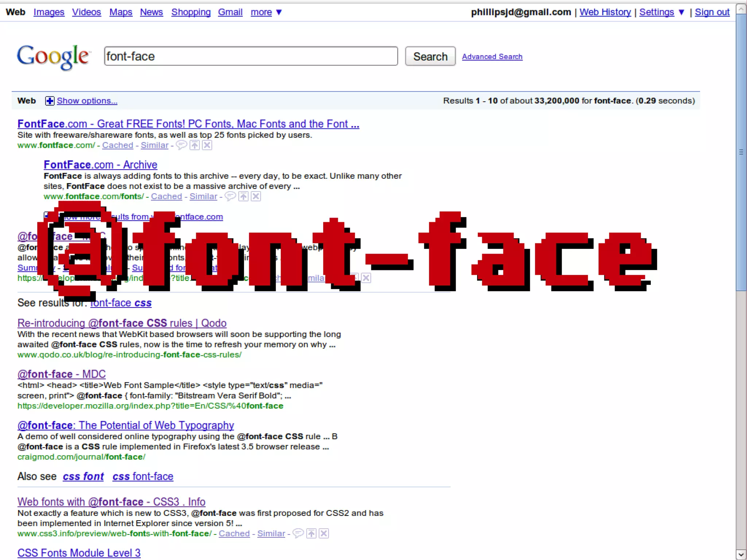Click the comment bubble icon for FontFace.com result
The image size is (747, 560).
pyautogui.click(x=181, y=145)
